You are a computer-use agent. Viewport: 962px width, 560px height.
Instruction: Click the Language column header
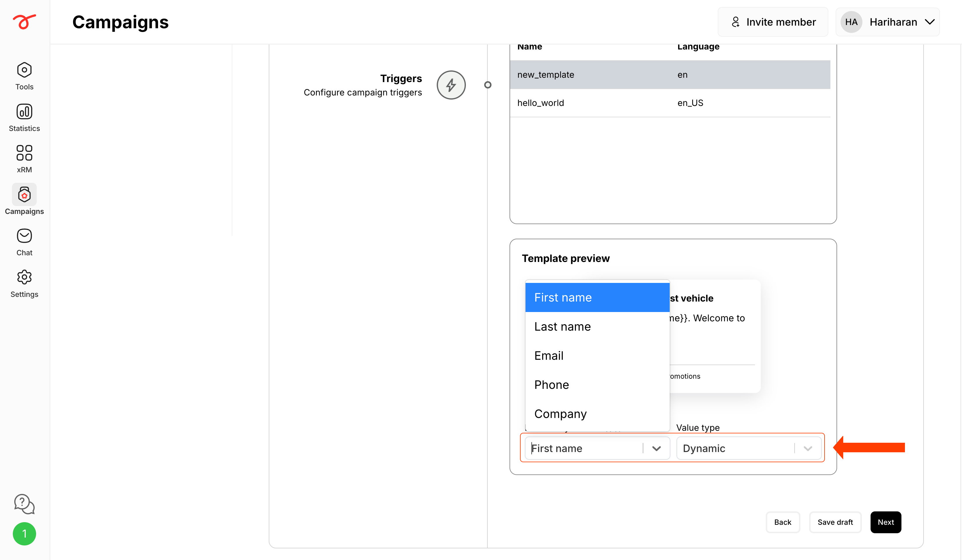tap(698, 47)
